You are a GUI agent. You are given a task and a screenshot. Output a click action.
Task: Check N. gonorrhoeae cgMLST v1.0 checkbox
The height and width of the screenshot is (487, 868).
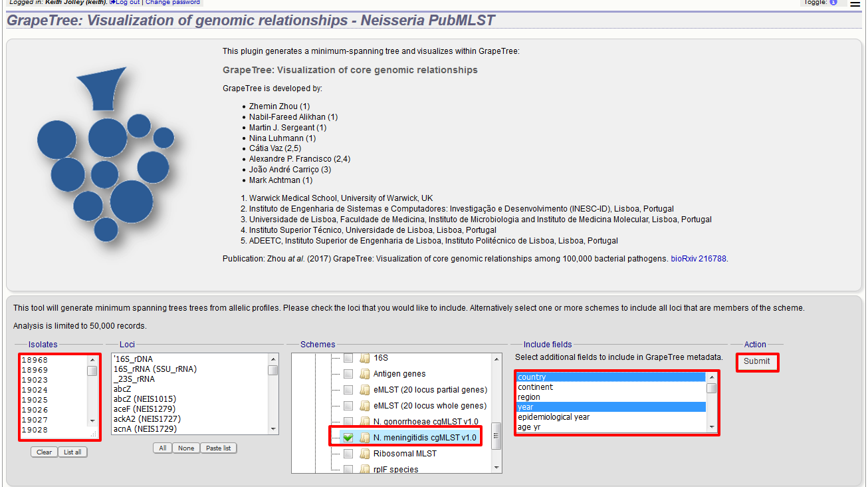[348, 422]
